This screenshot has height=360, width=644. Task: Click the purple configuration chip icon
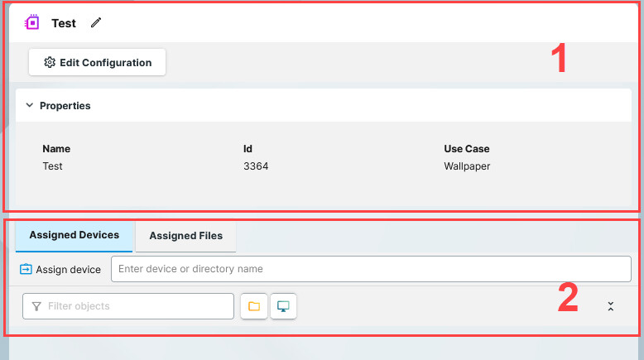[x=31, y=22]
